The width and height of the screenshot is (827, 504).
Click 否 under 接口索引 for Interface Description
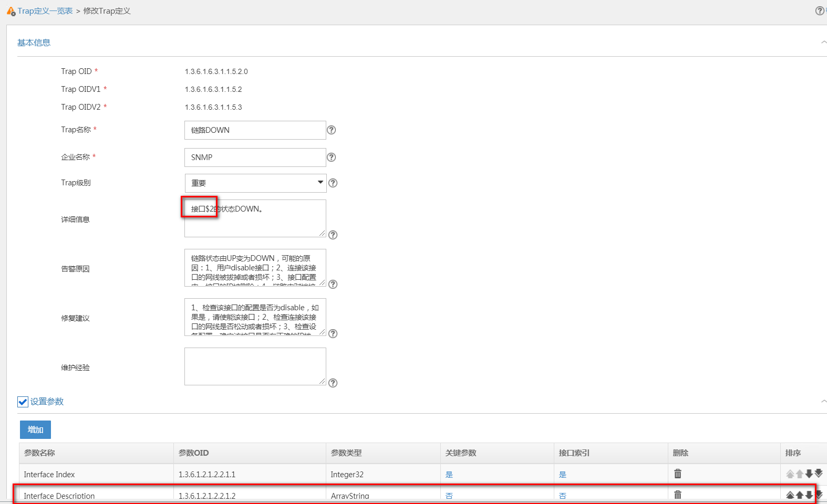coord(563,496)
